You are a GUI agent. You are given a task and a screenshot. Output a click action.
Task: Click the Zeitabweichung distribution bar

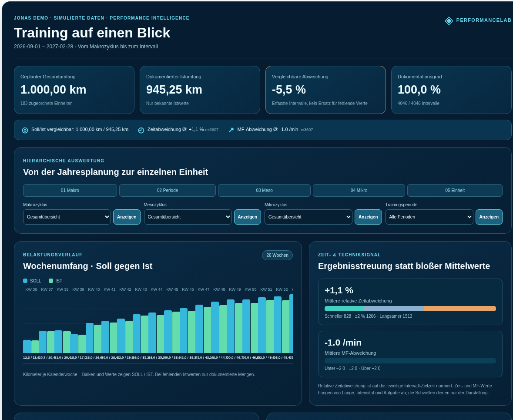410,309
